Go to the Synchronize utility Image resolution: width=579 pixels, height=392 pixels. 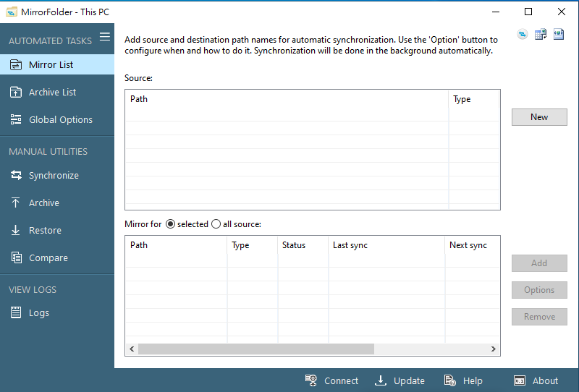(54, 175)
